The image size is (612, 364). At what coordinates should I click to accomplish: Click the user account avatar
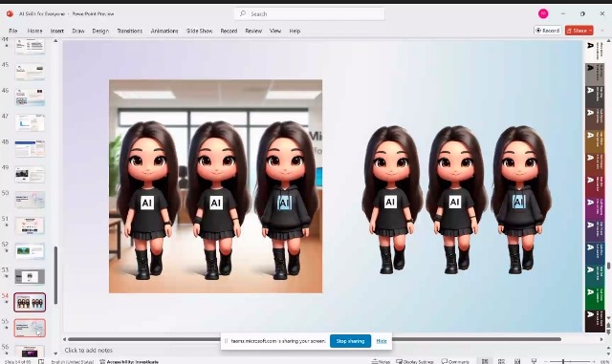tap(543, 13)
